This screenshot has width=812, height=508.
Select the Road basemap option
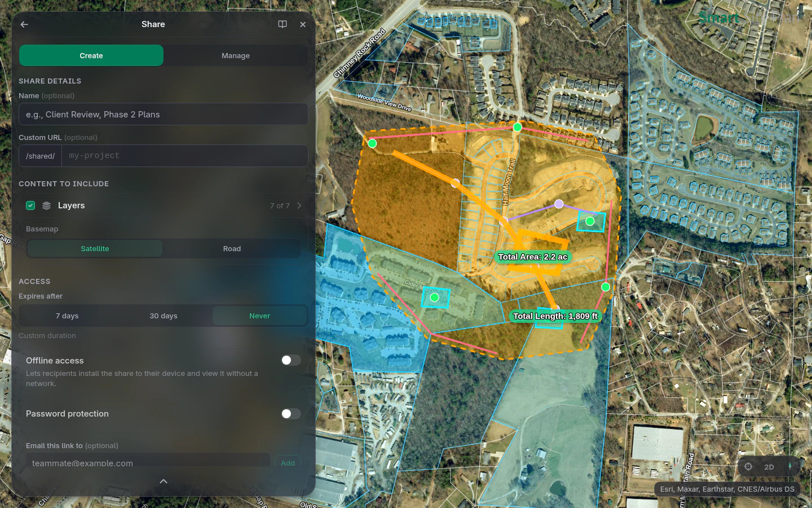click(232, 248)
